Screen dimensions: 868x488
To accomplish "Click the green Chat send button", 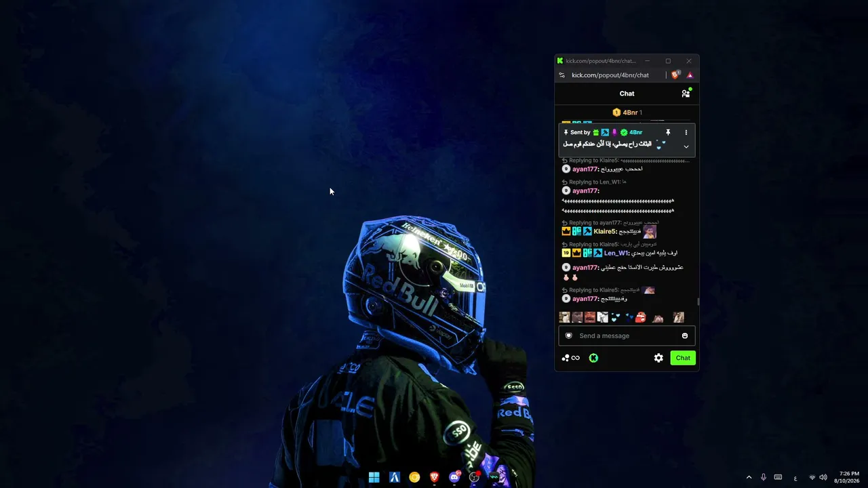I will point(683,358).
